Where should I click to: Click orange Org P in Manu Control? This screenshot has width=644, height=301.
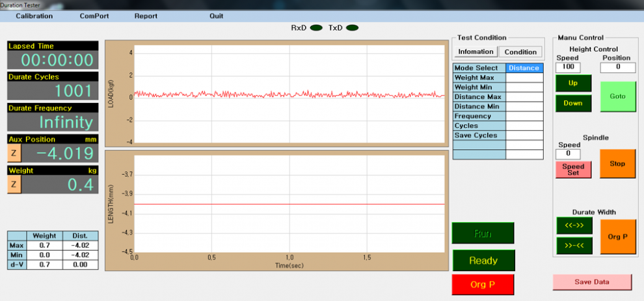[x=618, y=237]
